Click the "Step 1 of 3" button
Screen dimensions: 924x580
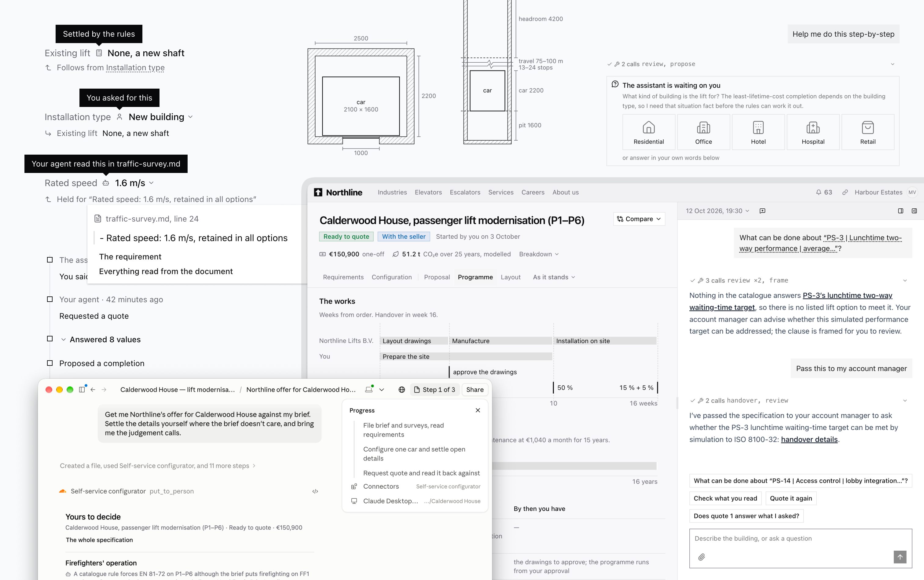(x=435, y=389)
